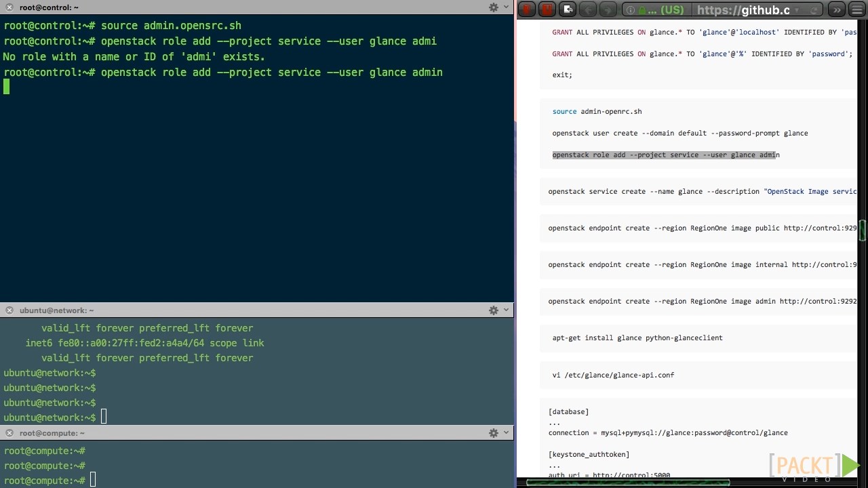Open settings gear of the root@control pane

tap(494, 7)
